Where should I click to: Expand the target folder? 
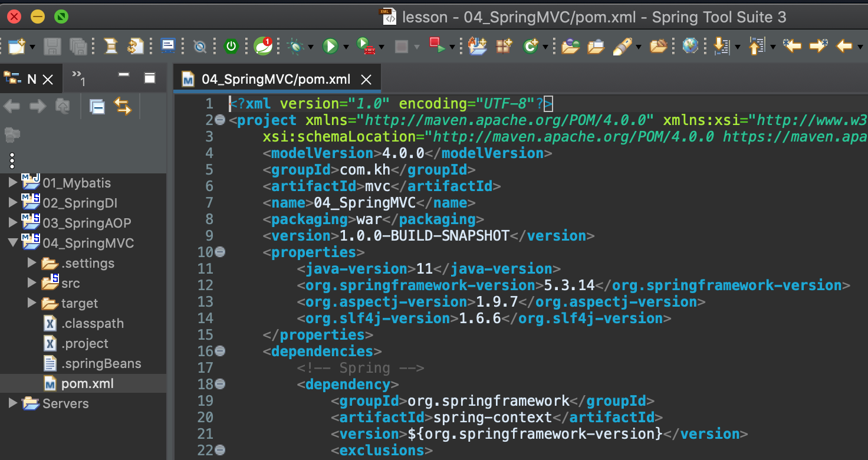click(x=32, y=304)
